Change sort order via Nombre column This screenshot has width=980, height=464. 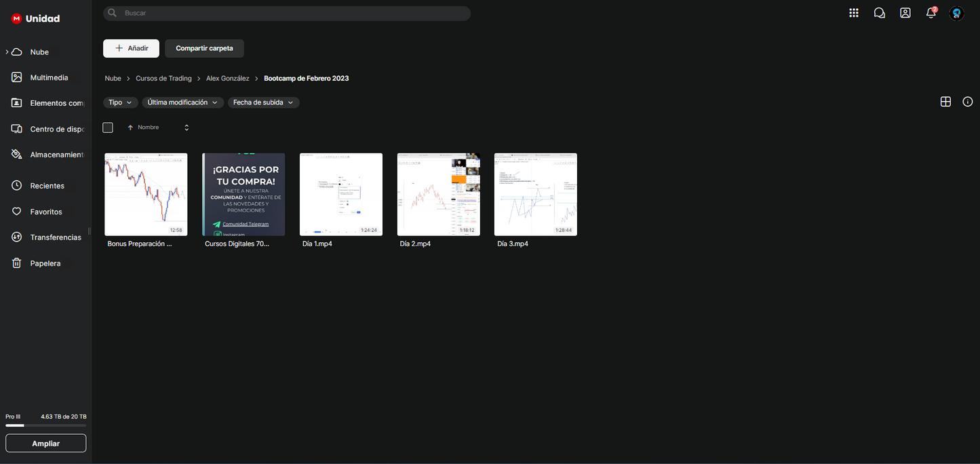pyautogui.click(x=148, y=128)
